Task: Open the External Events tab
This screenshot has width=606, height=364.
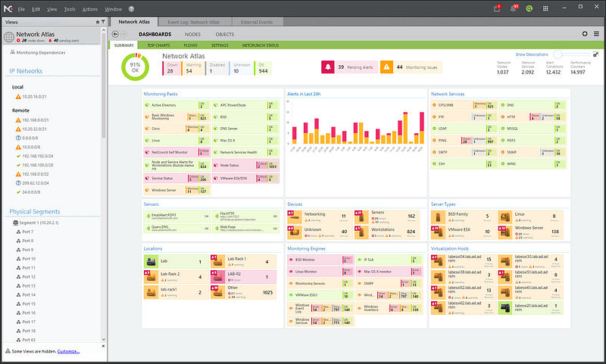Action: [x=257, y=22]
